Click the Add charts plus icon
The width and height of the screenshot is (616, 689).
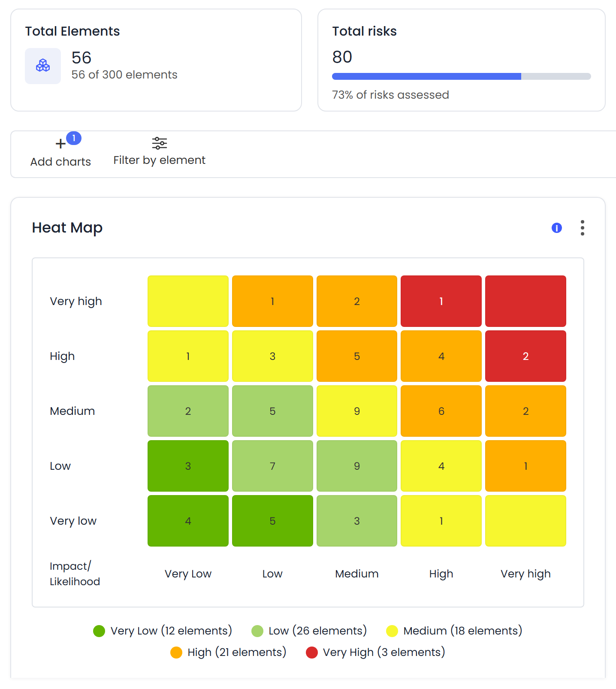(x=60, y=144)
